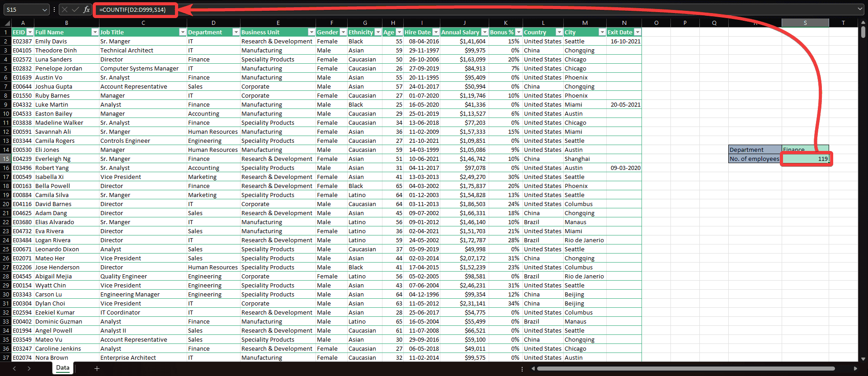Select the 'E04105' employee ID cell
Image resolution: width=868 pixels, height=376 pixels.
coord(23,50)
